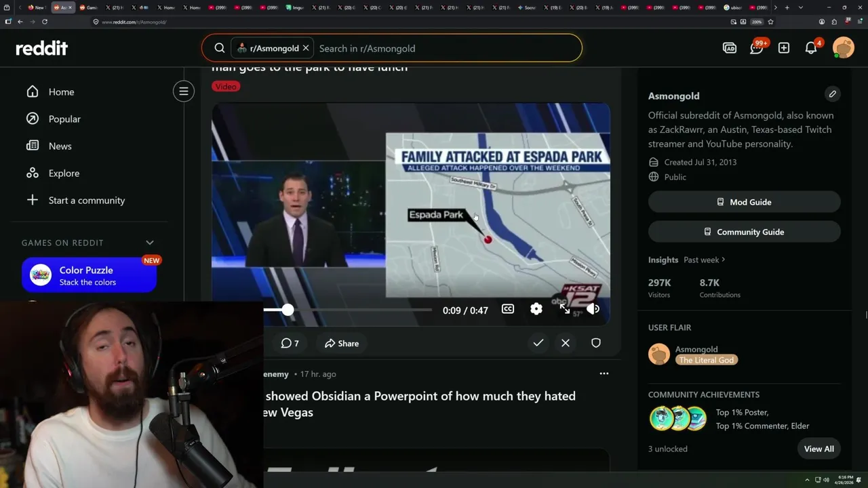
Task: Collapse the Games on Reddit section
Action: click(x=150, y=243)
